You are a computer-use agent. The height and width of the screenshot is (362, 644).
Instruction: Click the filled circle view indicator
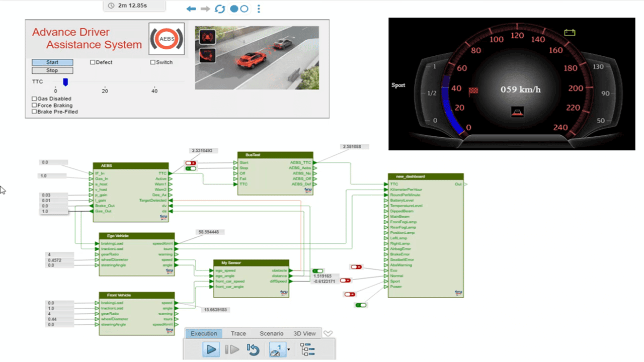[x=234, y=9]
